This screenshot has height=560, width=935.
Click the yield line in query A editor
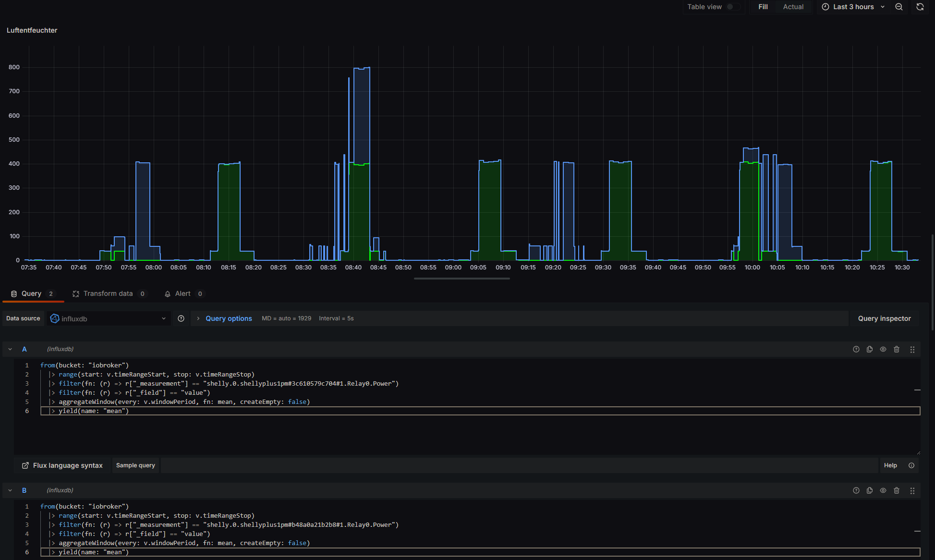(x=480, y=411)
